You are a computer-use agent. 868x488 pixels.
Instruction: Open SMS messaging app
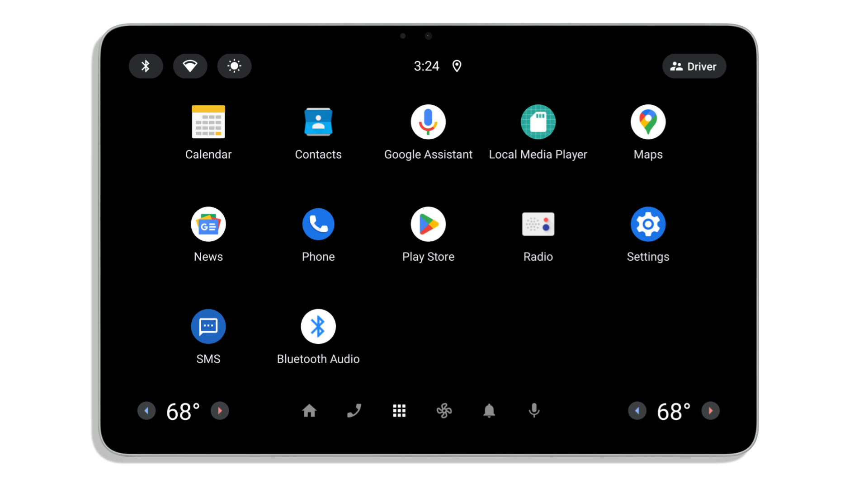pyautogui.click(x=208, y=327)
